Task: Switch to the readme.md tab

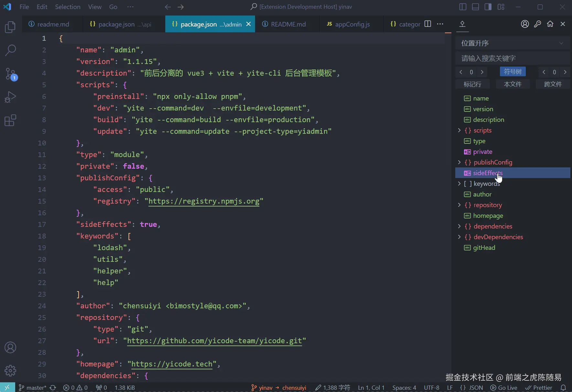Action: coord(52,24)
